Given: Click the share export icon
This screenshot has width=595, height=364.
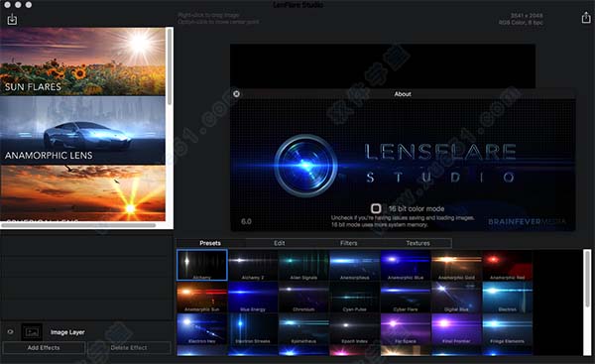Looking at the screenshot, I should [586, 18].
